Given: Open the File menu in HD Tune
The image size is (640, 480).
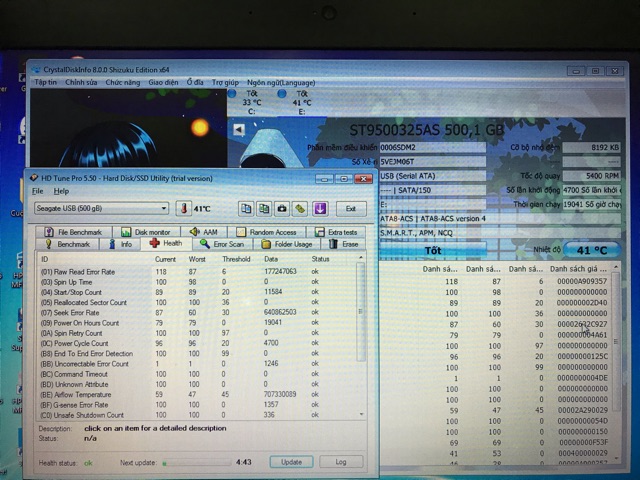Looking at the screenshot, I should click(x=38, y=190).
